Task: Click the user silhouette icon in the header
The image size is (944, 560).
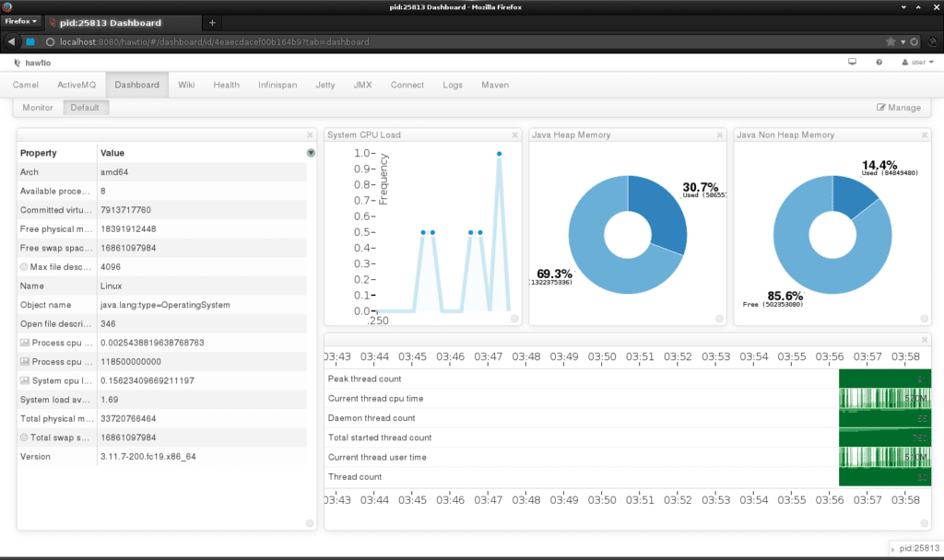Action: [x=905, y=62]
